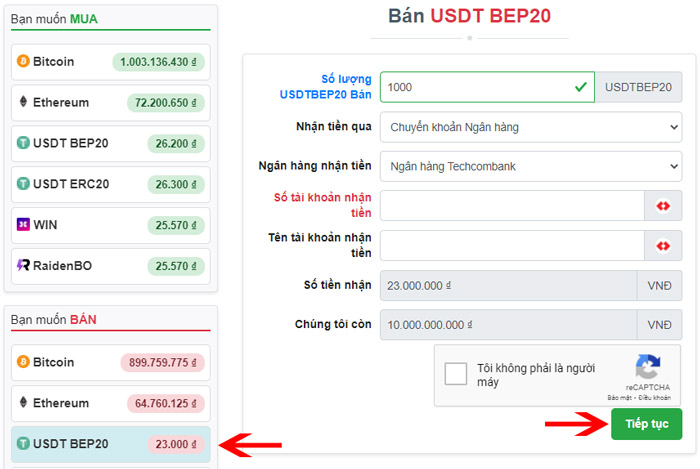
Task: Click the 'Số lượng USDTBEP20 Bán' label
Action: (325, 87)
